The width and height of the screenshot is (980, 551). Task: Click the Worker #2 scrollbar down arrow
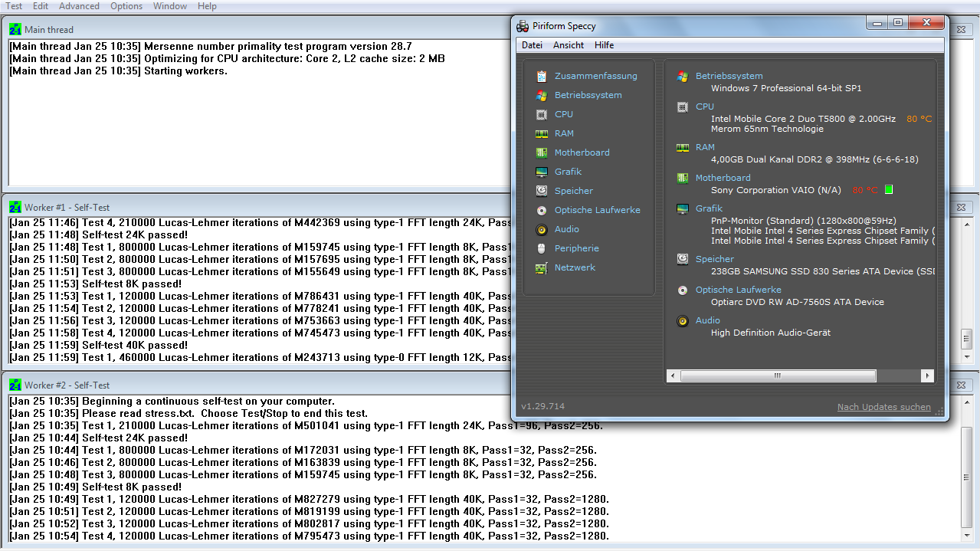(966, 535)
